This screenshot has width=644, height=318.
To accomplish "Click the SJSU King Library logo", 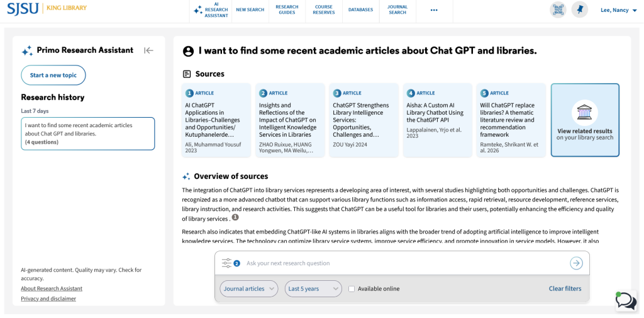I will 47,8.
